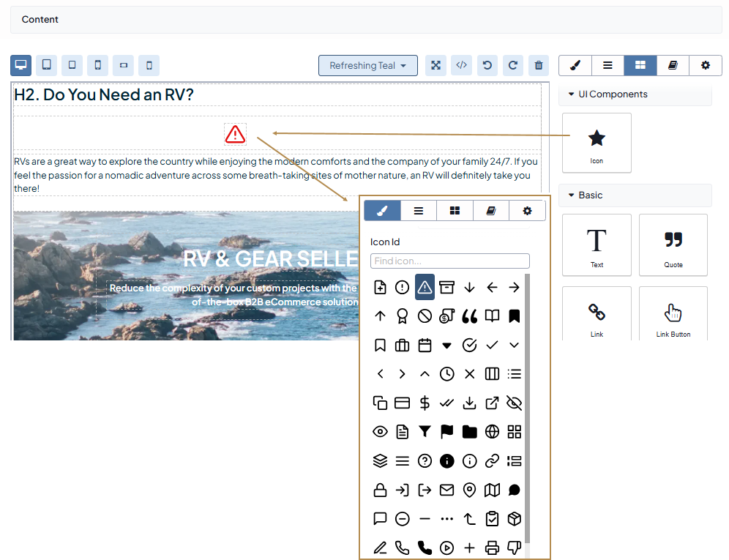Open the settings gear tab in the top-right panel
Viewport: 729px width, 560px height.
(706, 65)
